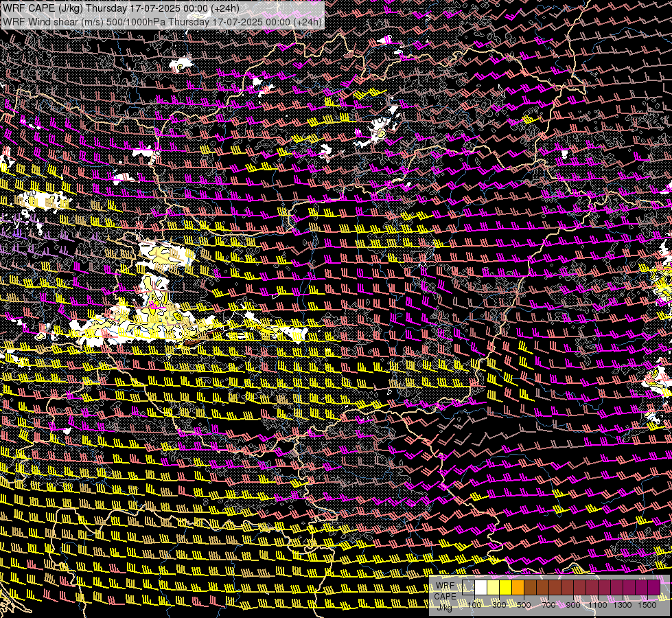Select the bright yellow 300–400 J/kg legend swatch
Screen dimensions: 672x618
506,588
